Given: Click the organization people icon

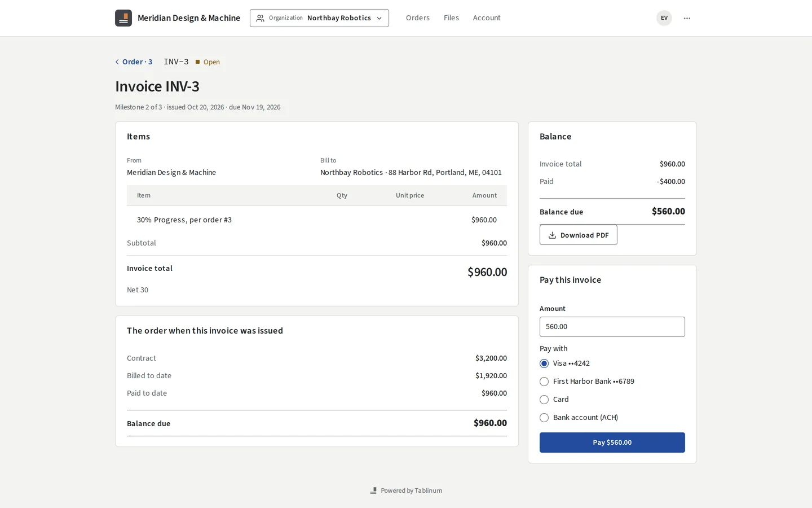Looking at the screenshot, I should (260, 18).
